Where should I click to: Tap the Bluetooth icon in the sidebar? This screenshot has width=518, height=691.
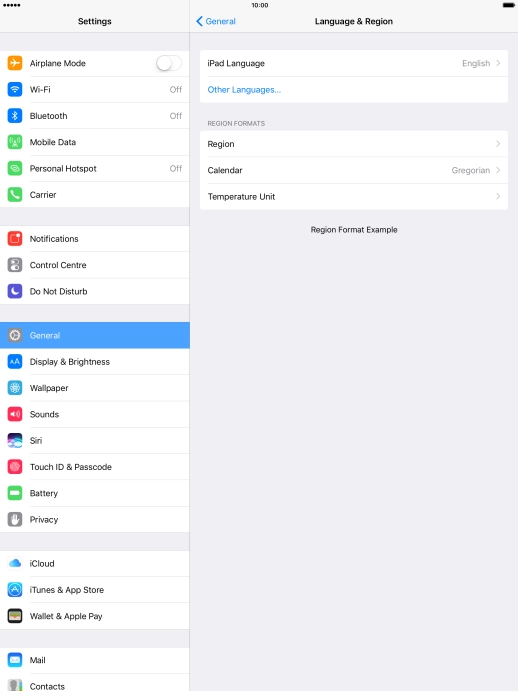[15, 116]
